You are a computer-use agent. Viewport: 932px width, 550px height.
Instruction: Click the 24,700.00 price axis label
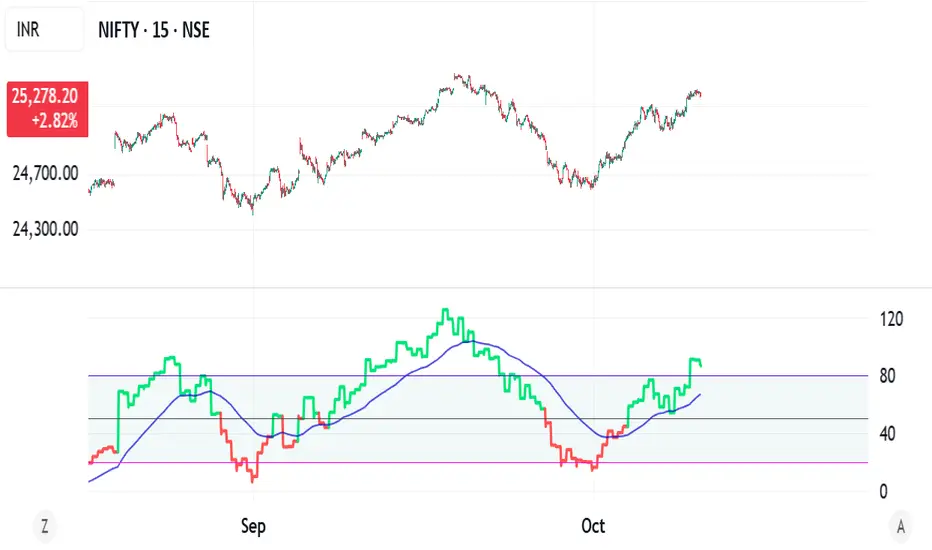point(43,174)
